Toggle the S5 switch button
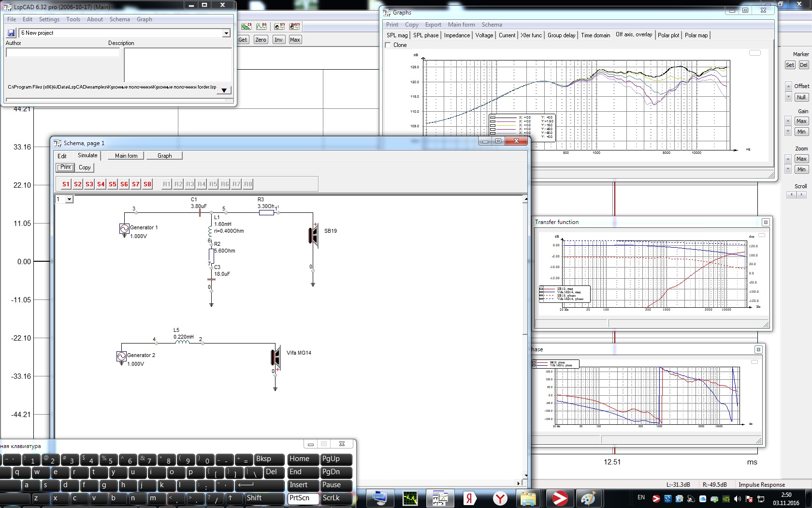This screenshot has width=812, height=508. coord(113,184)
